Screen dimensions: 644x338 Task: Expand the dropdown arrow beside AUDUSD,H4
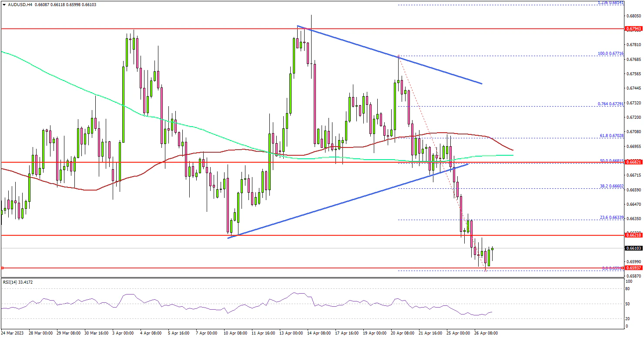4,4
